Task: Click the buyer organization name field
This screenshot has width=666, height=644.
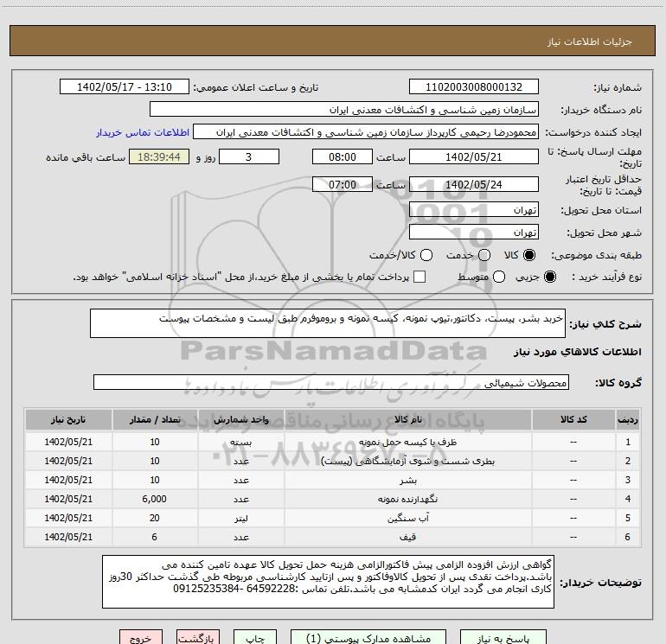Action: pyautogui.click(x=344, y=110)
